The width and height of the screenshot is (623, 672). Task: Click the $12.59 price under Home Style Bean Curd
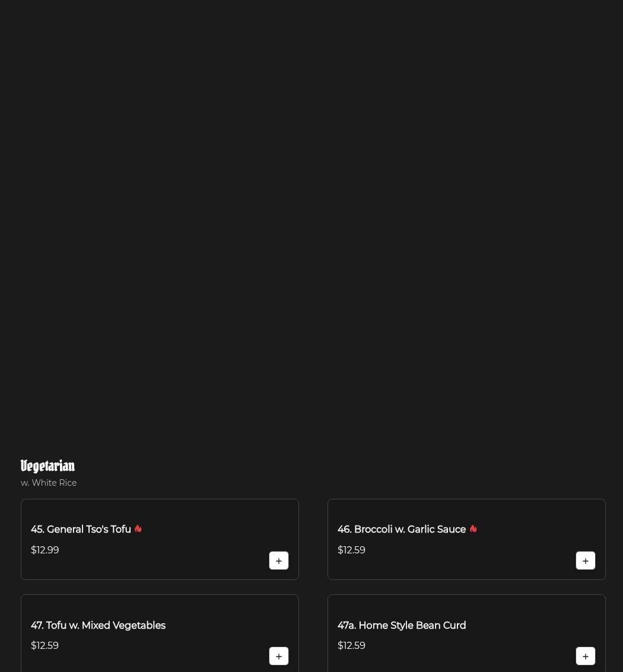pos(351,645)
